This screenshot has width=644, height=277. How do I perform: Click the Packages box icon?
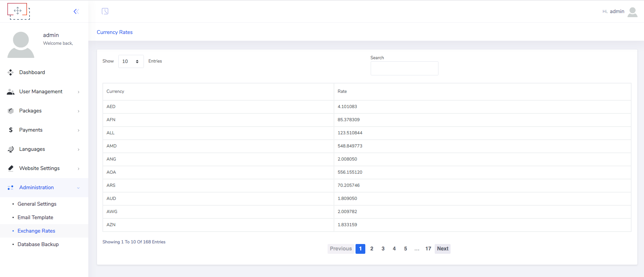click(x=11, y=111)
